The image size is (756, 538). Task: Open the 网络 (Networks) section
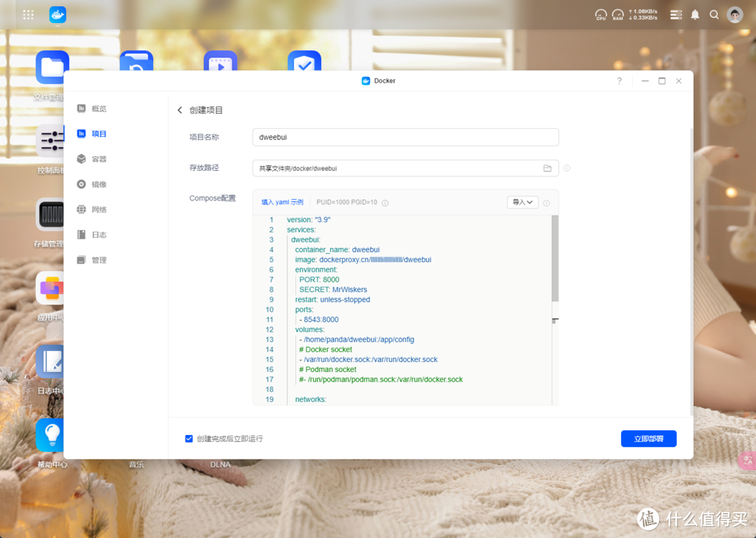pos(98,209)
